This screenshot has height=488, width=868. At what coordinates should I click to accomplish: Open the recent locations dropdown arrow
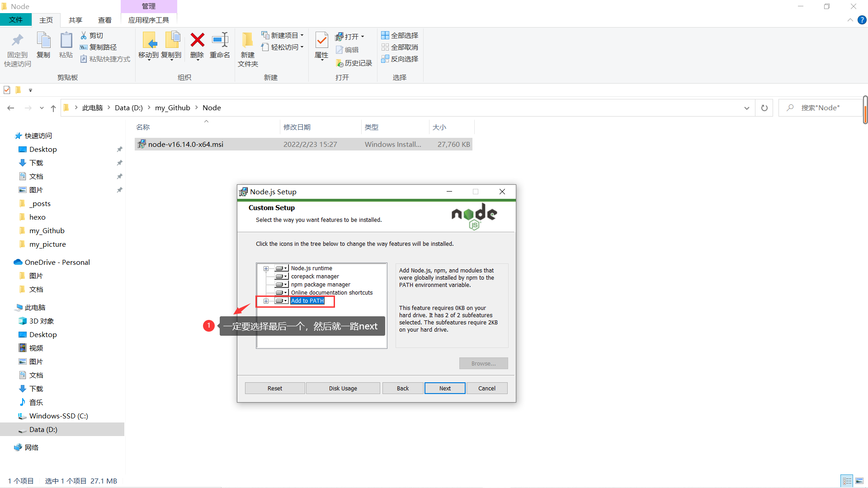[x=42, y=108]
